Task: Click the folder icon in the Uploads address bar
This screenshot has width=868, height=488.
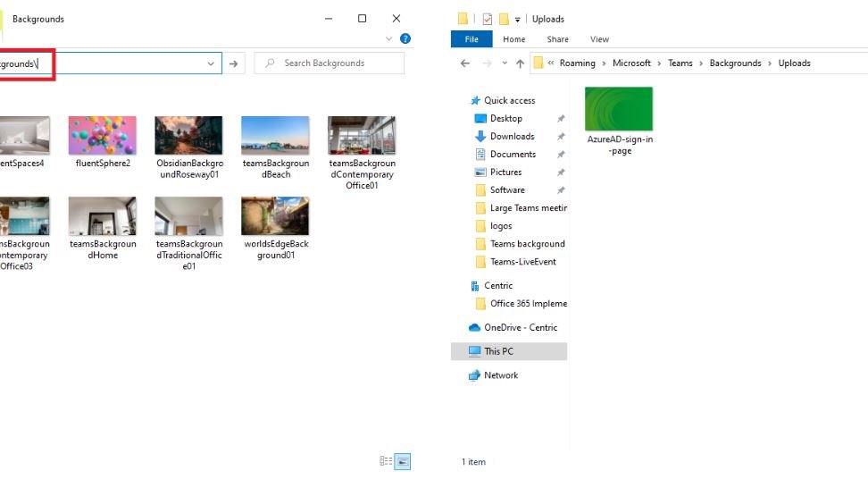Action: [x=538, y=63]
